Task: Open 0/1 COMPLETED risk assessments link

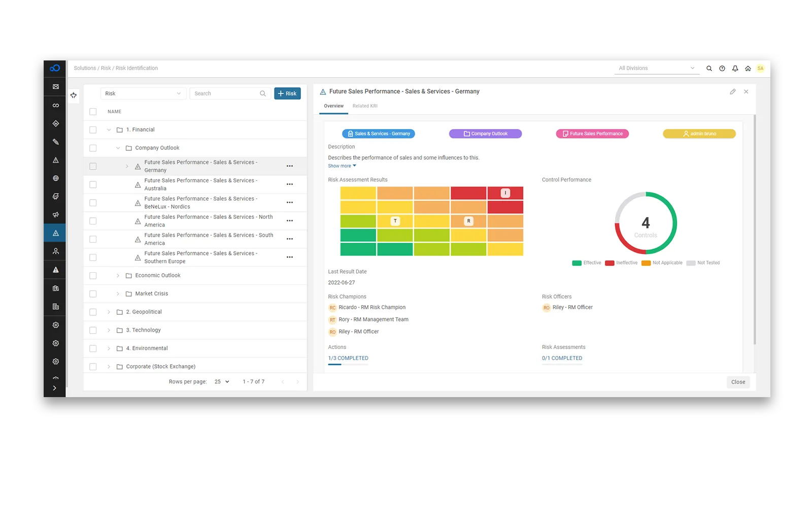Action: [x=562, y=359]
